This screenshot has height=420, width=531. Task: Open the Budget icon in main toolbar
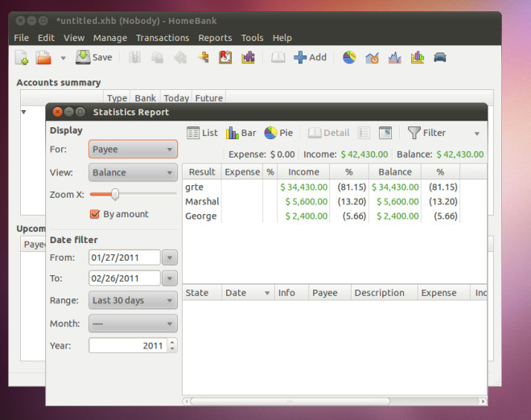[225, 57]
